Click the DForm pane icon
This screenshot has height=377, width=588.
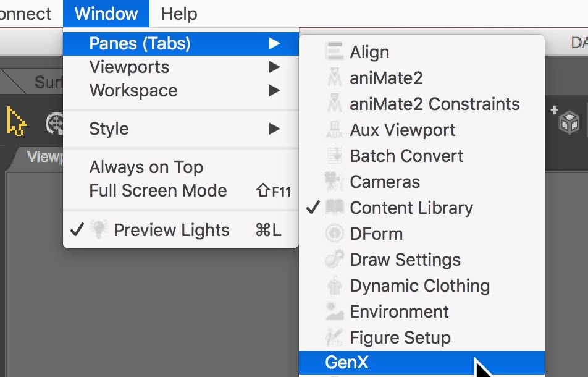(x=334, y=234)
